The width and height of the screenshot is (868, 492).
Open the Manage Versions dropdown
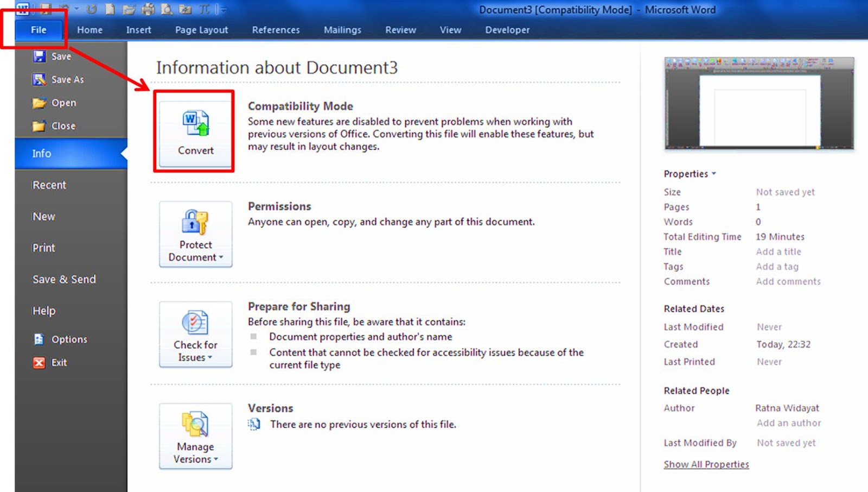click(195, 436)
